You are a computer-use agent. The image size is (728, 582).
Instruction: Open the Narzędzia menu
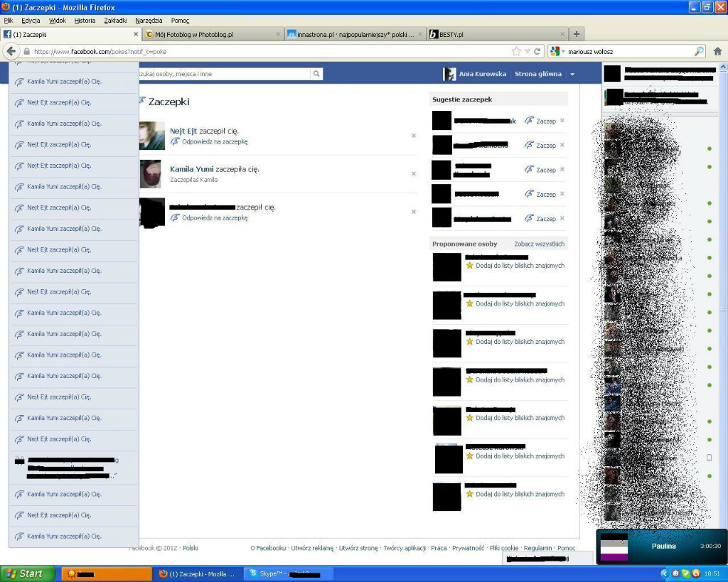click(x=149, y=21)
